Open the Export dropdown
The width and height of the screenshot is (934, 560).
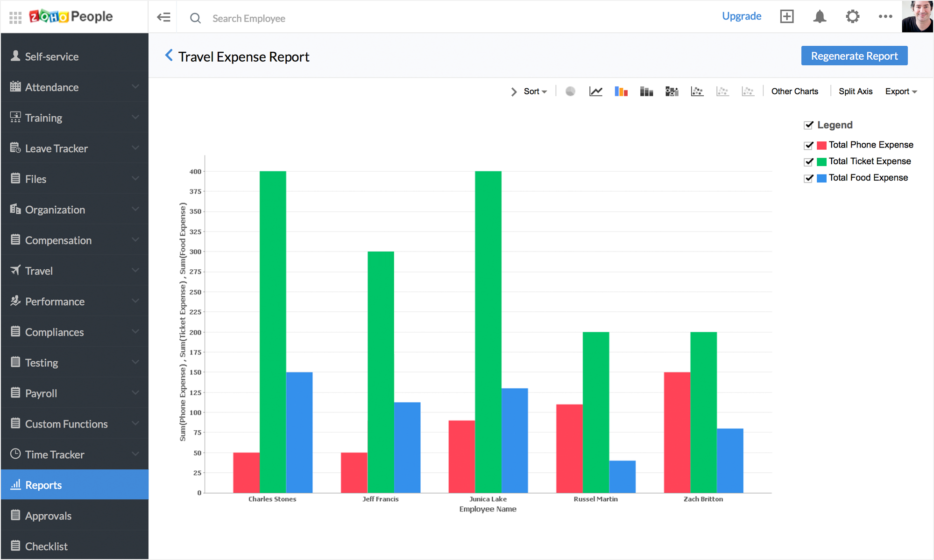tap(901, 91)
